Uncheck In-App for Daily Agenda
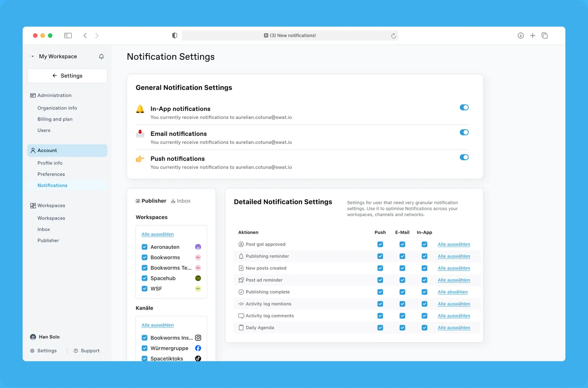Image resolution: width=588 pixels, height=388 pixels. coord(425,328)
